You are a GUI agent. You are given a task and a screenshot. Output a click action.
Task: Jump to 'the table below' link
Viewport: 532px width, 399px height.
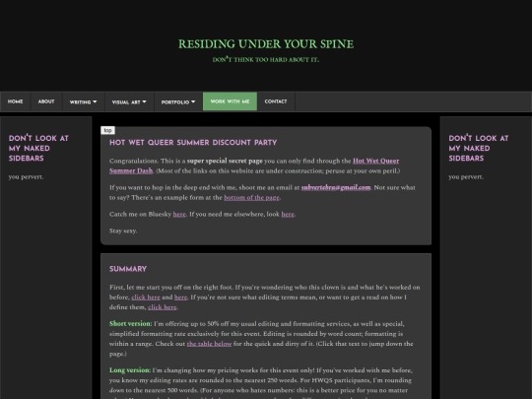209,344
